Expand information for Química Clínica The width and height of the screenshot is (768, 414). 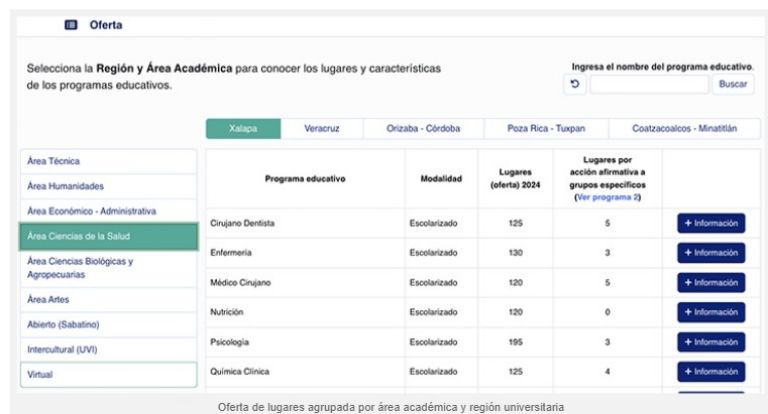(x=711, y=372)
